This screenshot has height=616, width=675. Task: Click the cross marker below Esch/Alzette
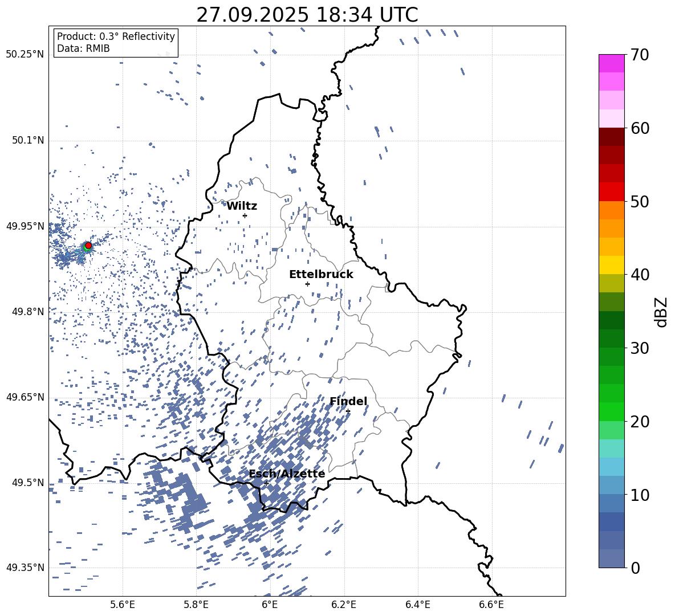point(266,483)
